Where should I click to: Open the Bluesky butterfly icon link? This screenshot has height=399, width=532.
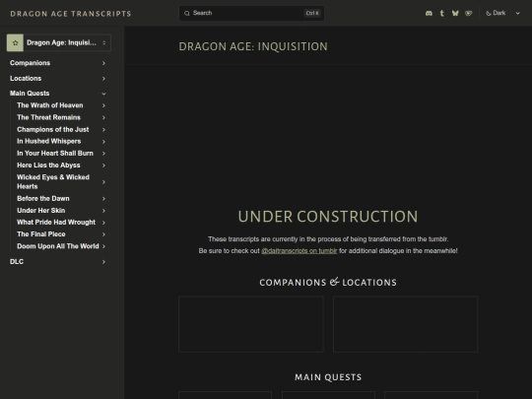point(455,13)
